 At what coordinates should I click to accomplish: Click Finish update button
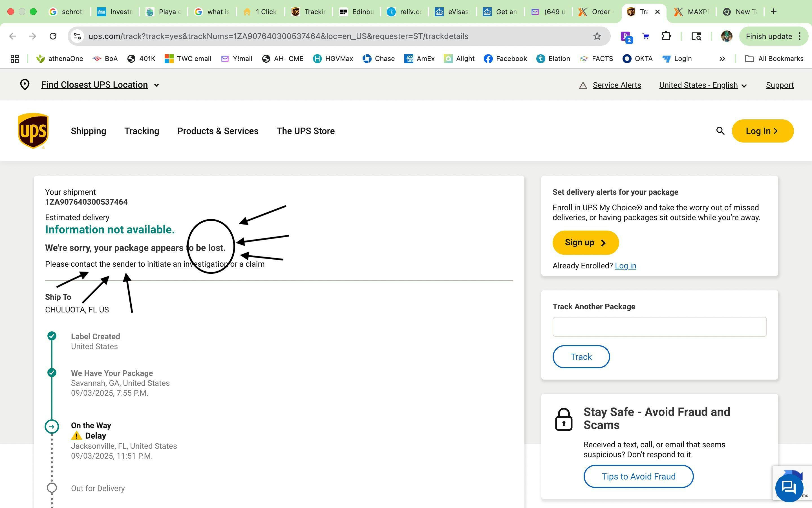click(x=773, y=36)
